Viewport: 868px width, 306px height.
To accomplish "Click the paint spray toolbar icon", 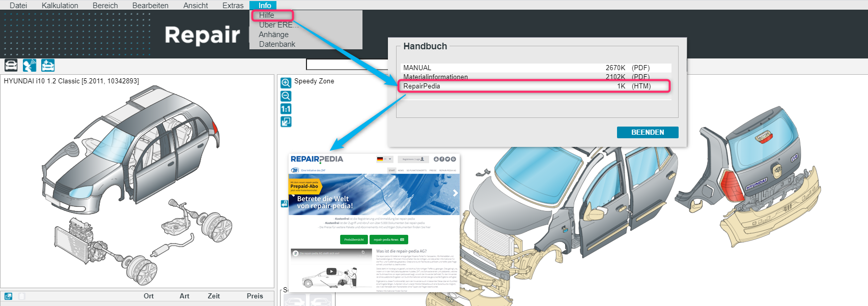I will [x=30, y=65].
